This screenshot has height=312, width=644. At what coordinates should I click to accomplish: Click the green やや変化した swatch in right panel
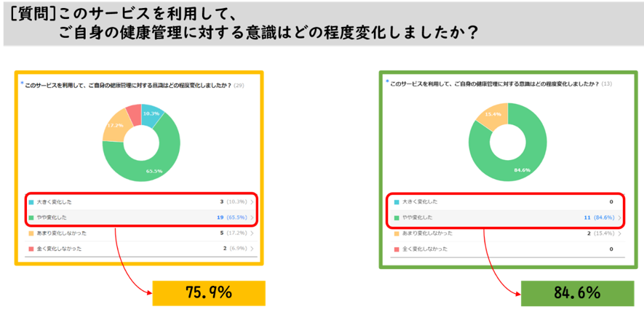point(397,217)
